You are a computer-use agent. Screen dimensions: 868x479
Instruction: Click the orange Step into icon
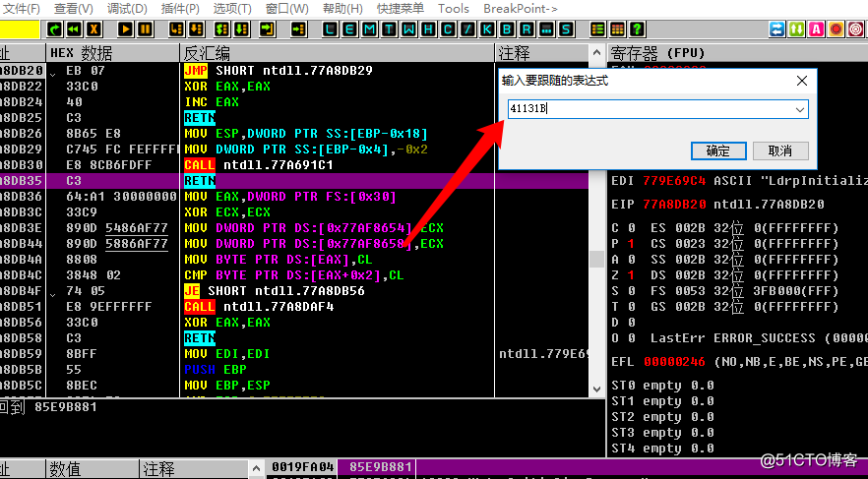click(x=176, y=30)
